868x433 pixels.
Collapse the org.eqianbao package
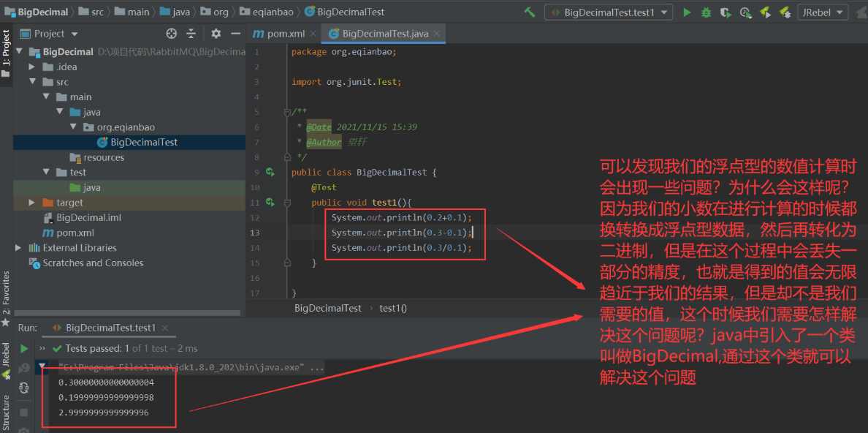tap(74, 127)
